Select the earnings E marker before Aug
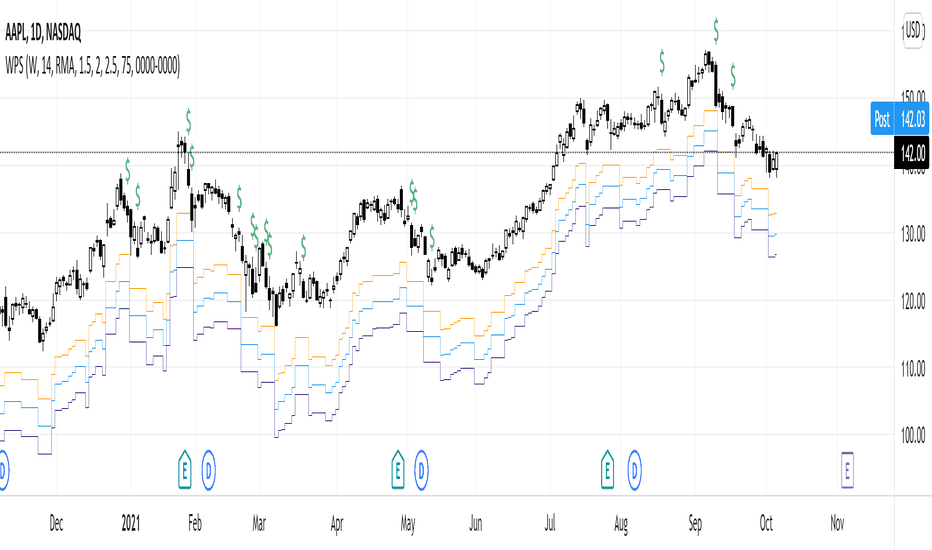This screenshot has width=932, height=550. click(607, 470)
